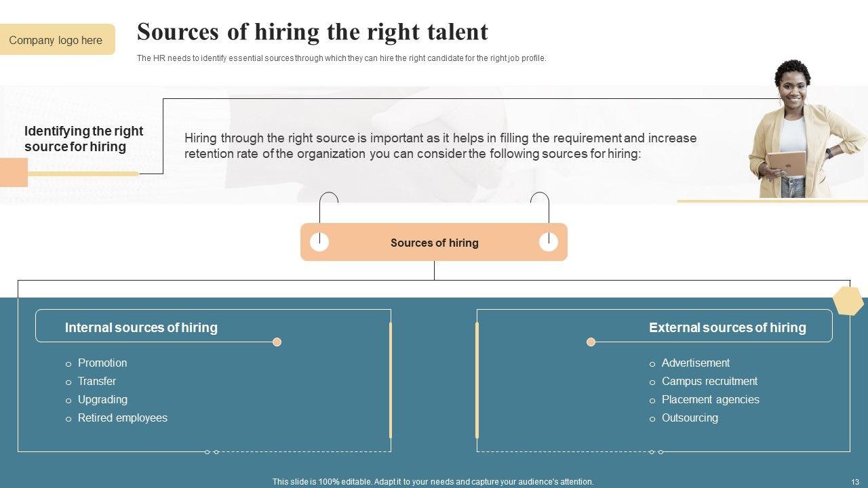
Task: Click the woman holding tablet photo
Action: (789, 132)
